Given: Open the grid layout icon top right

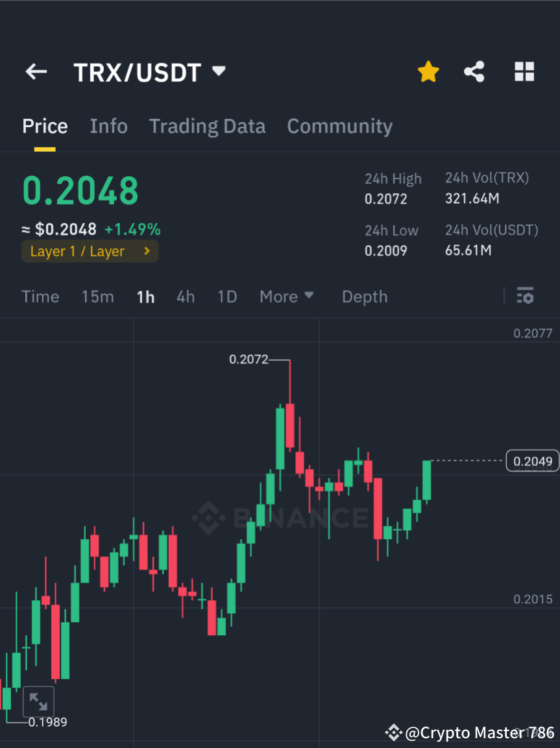Looking at the screenshot, I should tap(524, 71).
